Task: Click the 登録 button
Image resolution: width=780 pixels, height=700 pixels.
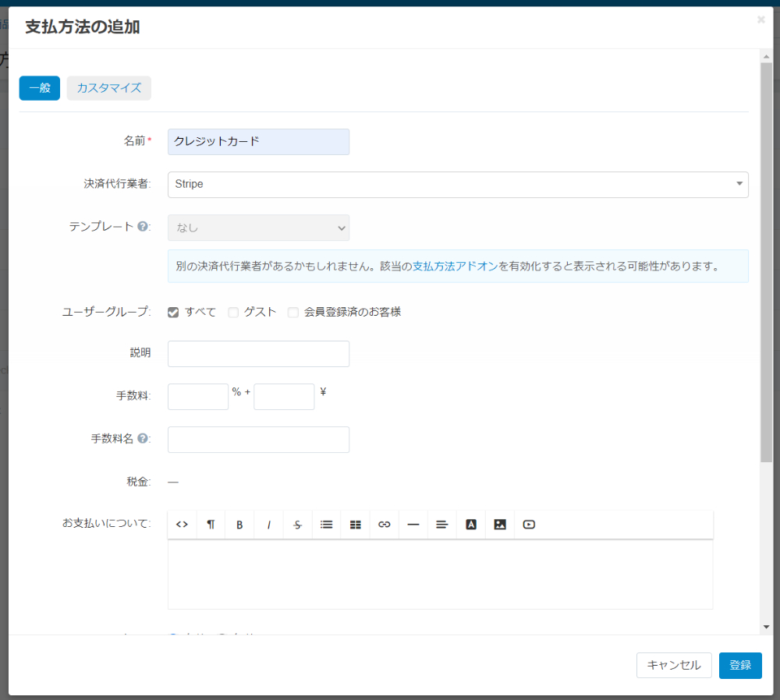Action: click(740, 665)
